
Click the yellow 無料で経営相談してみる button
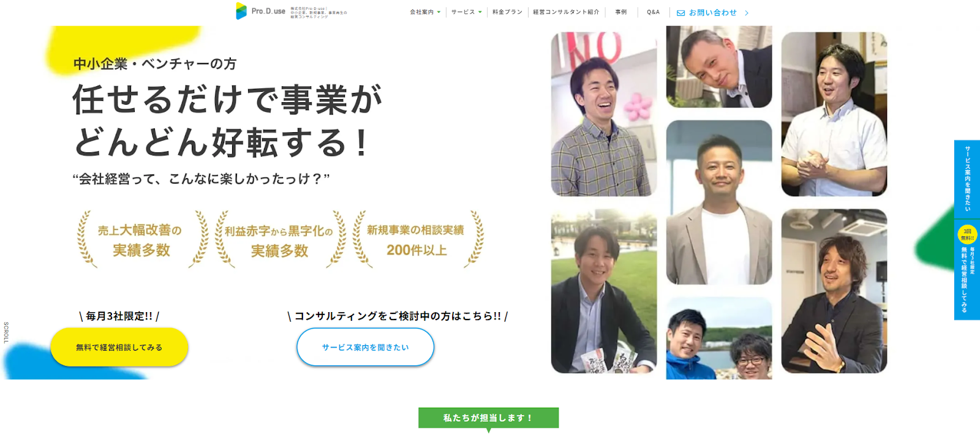[119, 347]
